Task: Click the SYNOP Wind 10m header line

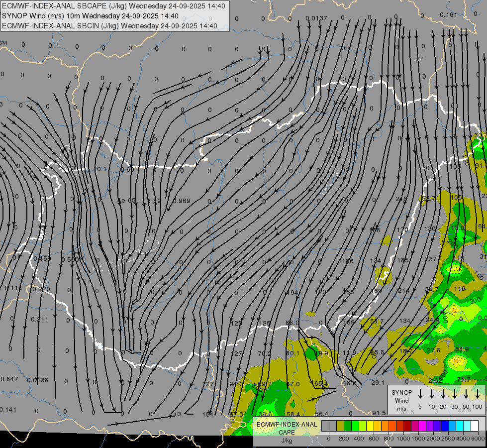Action: (90, 16)
